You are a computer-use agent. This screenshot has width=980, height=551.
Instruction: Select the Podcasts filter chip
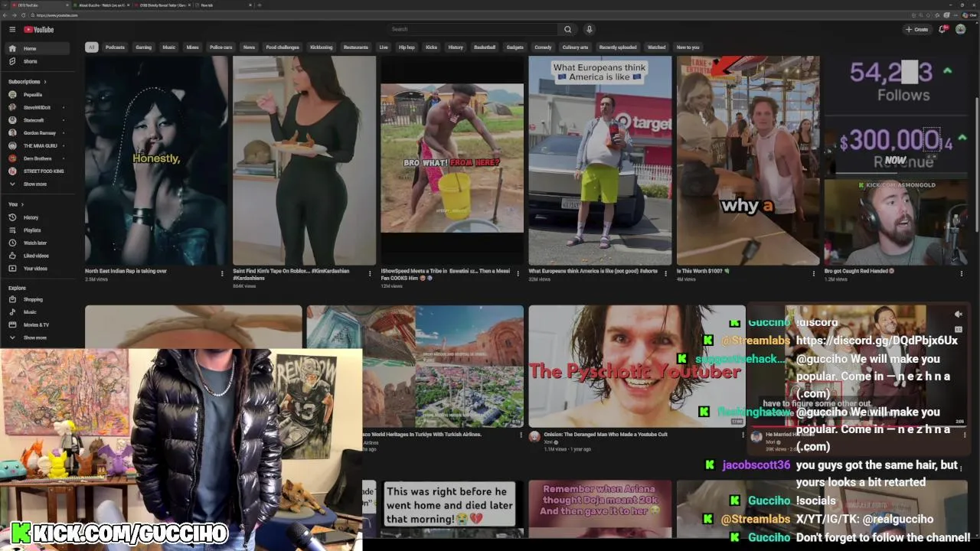click(x=115, y=47)
